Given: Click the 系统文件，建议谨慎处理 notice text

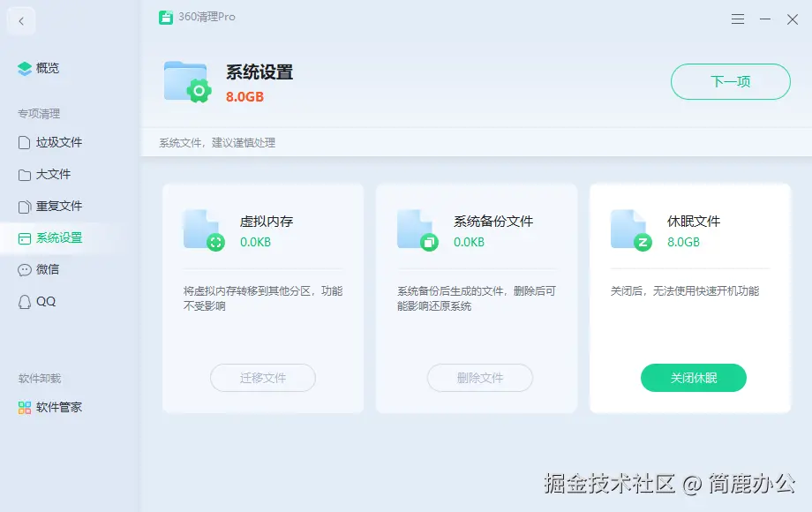Looking at the screenshot, I should coord(217,143).
